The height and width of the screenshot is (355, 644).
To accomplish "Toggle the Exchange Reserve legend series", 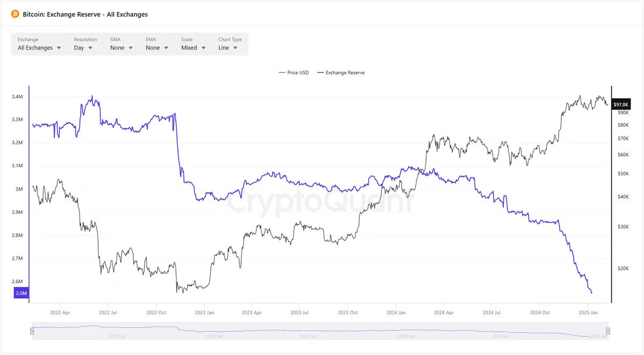I will point(341,72).
